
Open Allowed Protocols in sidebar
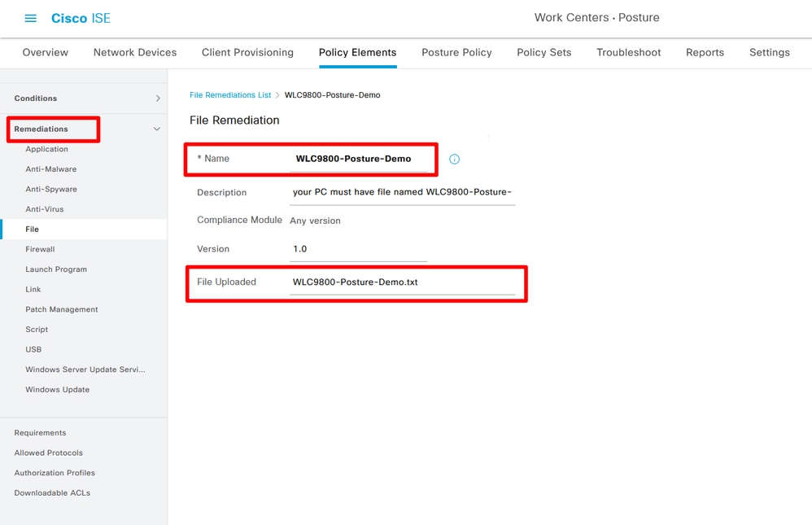[48, 453]
